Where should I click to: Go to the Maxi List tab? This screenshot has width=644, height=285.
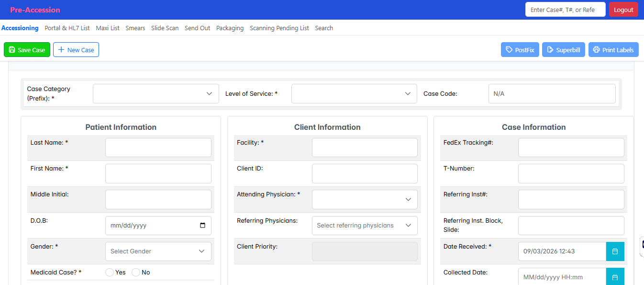[108, 28]
